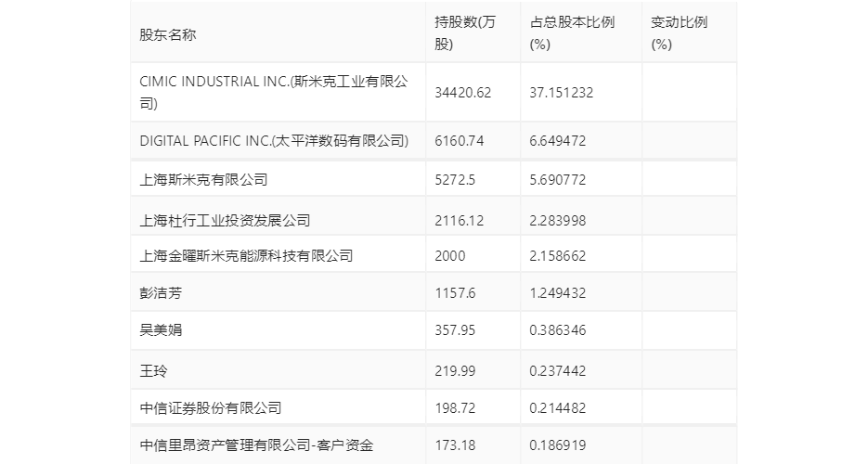The height and width of the screenshot is (464, 868).
Task: Click the 持股数(万股) column header
Action: (x=465, y=33)
